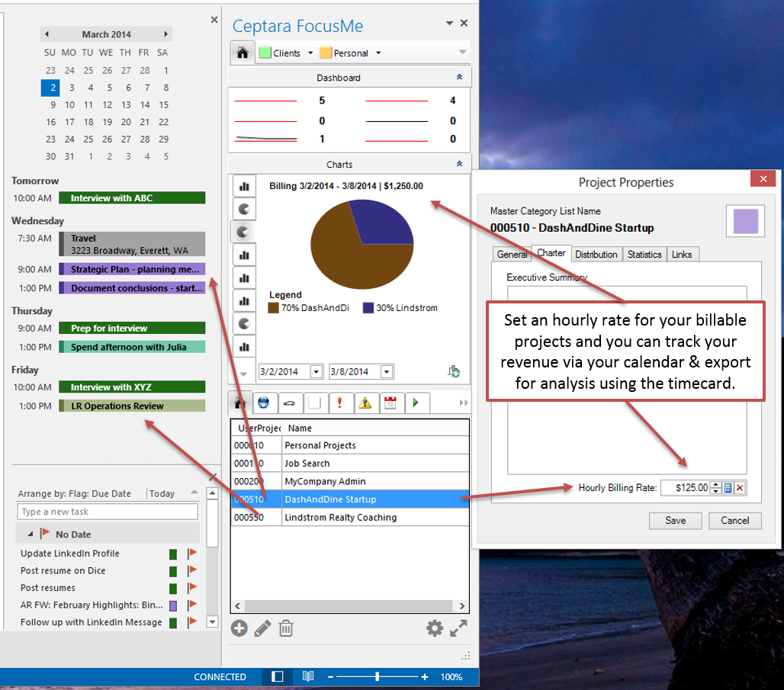Switch to Normal view in the status bar

pos(278,676)
